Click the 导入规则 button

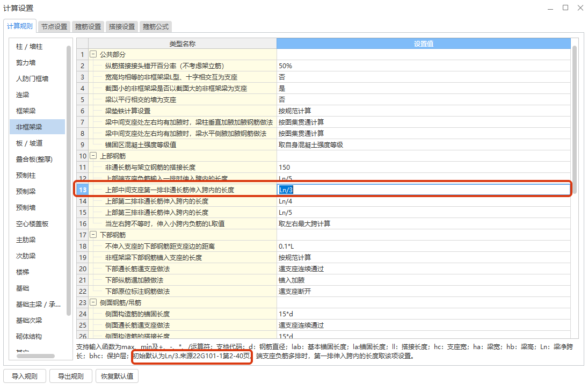(x=25, y=376)
